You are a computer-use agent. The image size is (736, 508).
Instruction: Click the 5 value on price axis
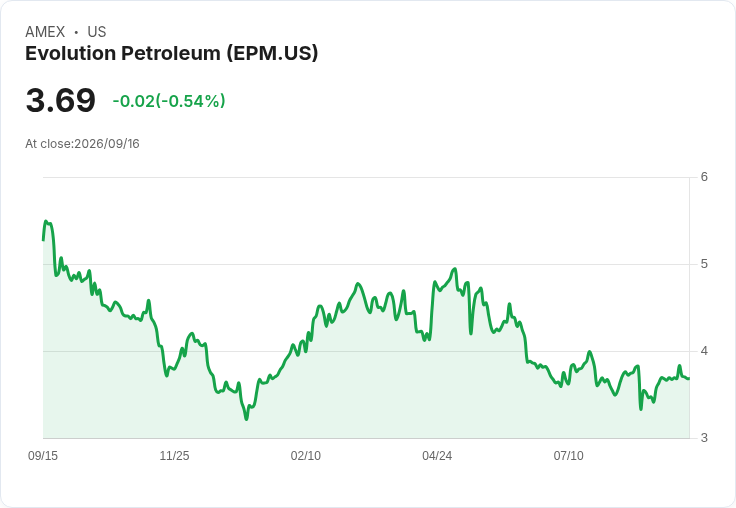coord(704,264)
